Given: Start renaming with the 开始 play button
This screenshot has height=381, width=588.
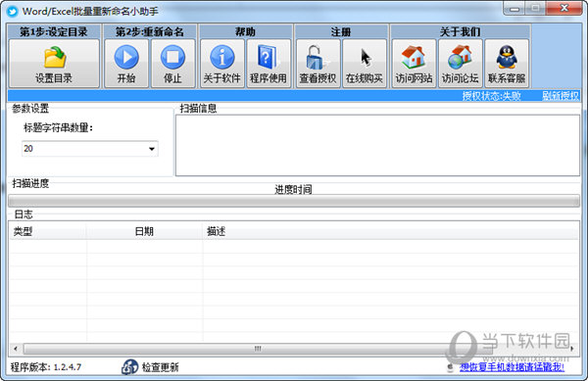Looking at the screenshot, I should (x=126, y=64).
